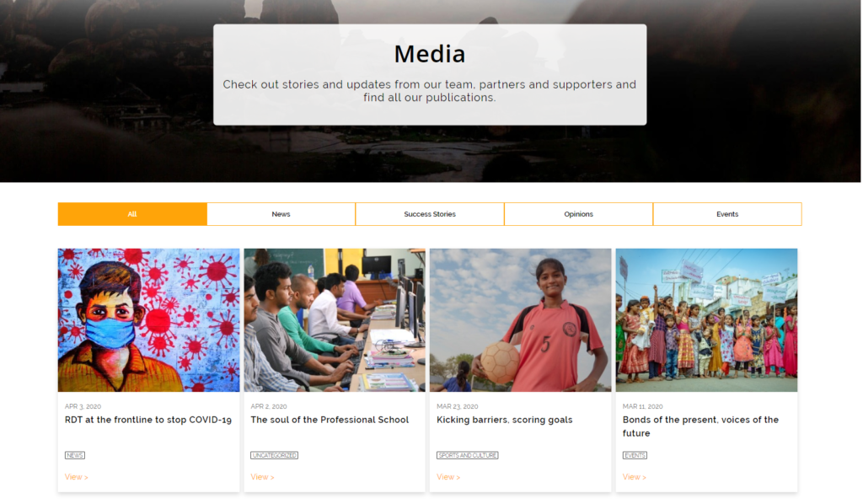This screenshot has width=863, height=504.
Task: Open the computer lab students photo
Action: 335,320
